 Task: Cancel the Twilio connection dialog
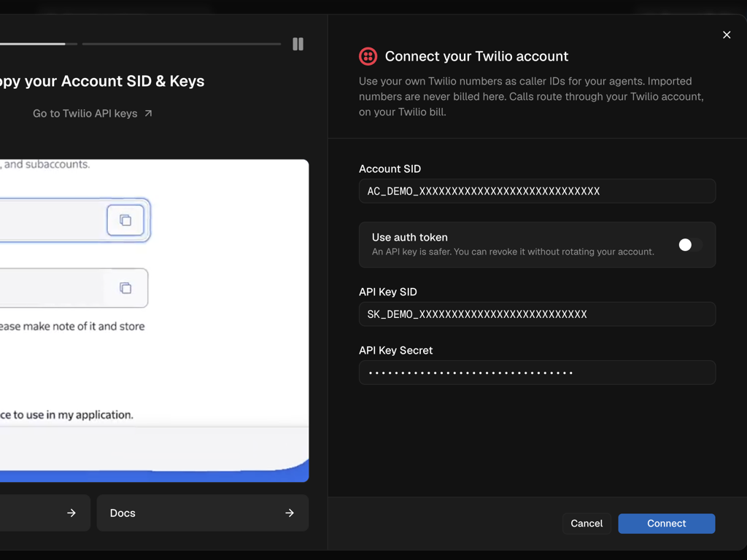click(x=587, y=524)
